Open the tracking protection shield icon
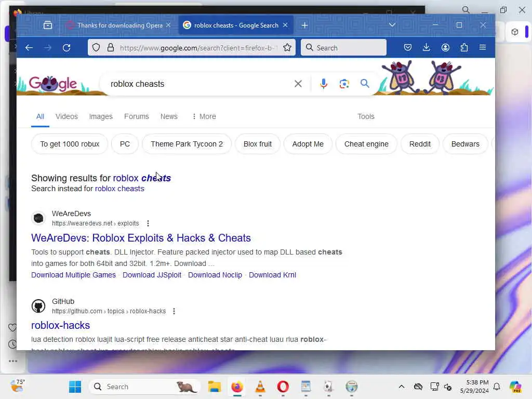This screenshot has width=532, height=399. pos(96,47)
